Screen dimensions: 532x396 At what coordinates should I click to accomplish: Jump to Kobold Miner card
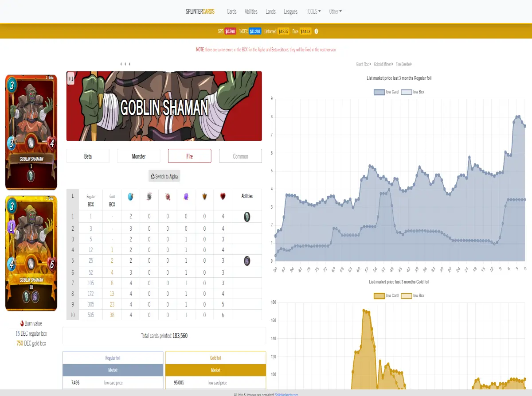(383, 64)
